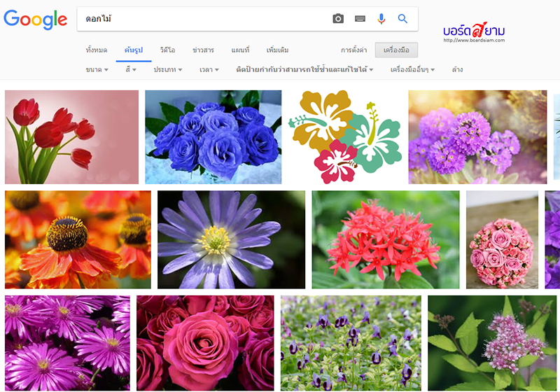Start voice search with microphone icon

point(381,19)
